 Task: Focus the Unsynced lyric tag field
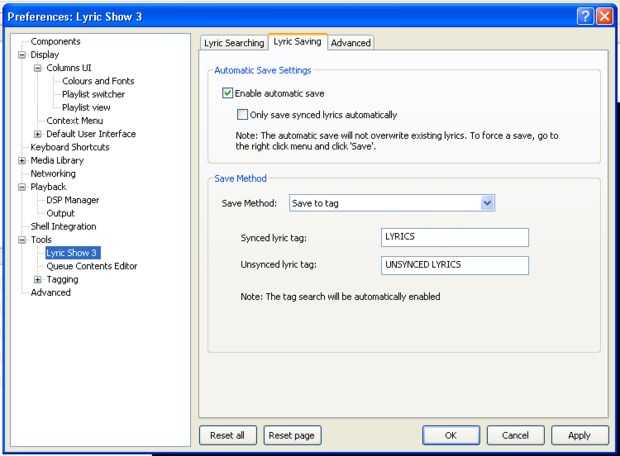[x=455, y=265]
